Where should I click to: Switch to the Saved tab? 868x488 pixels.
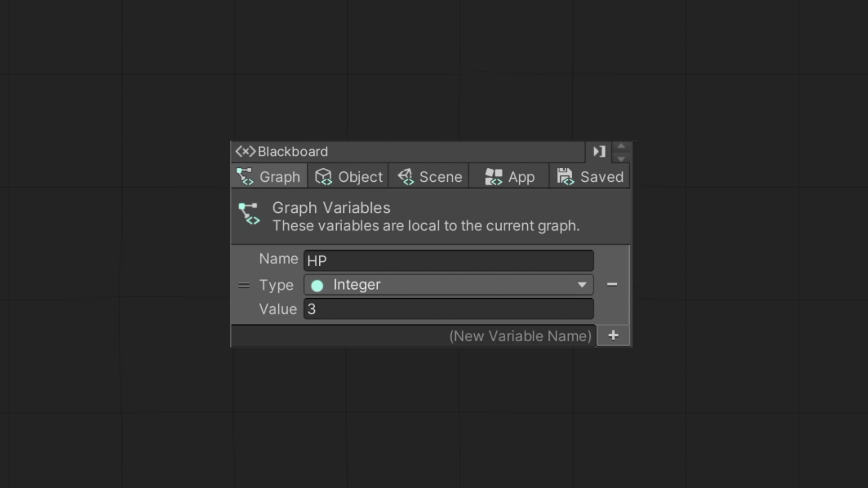pos(589,177)
